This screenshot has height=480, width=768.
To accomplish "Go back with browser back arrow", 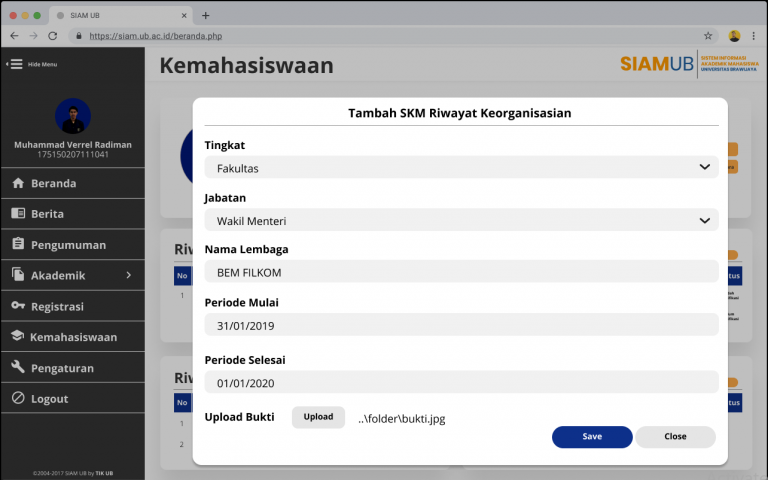I will 14,36.
